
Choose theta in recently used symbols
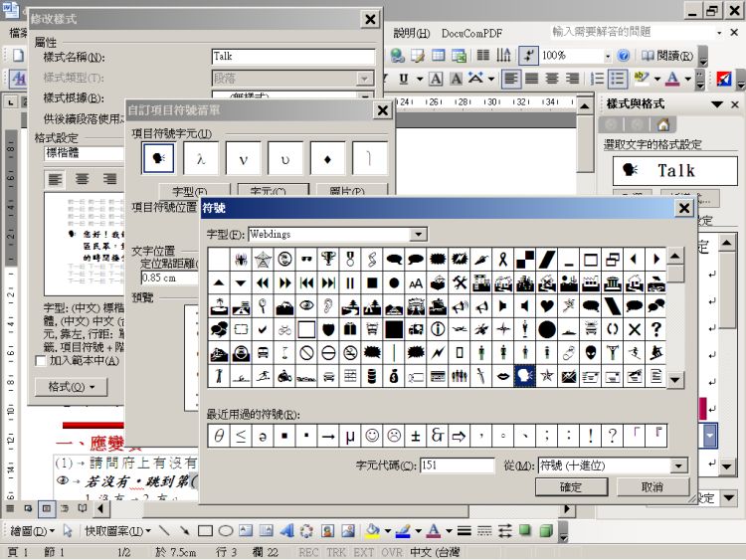[x=219, y=436]
